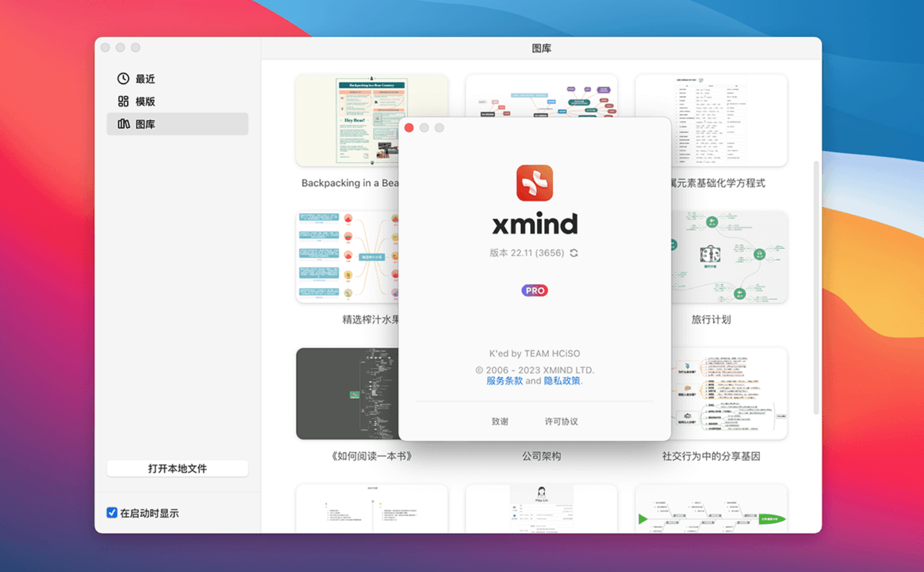Open the 隐私政策 link
The width and height of the screenshot is (924, 572).
(562, 381)
